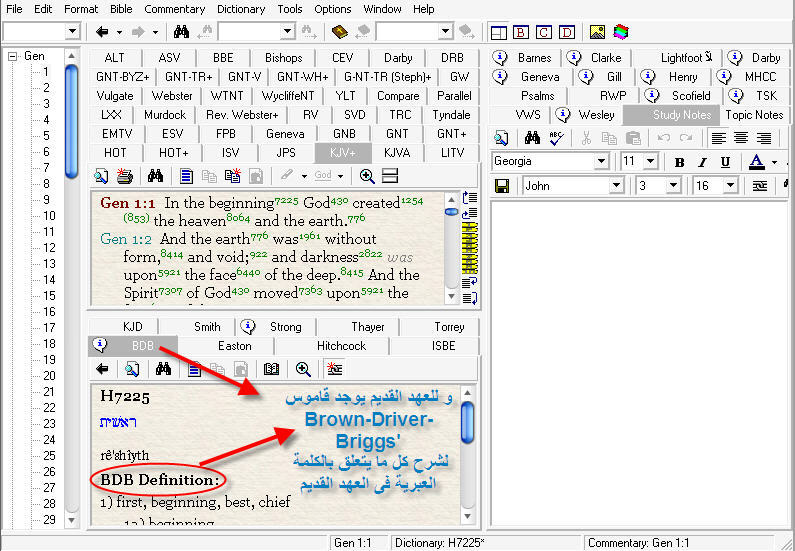Click Strong's number 1254 after created

pos(412,201)
